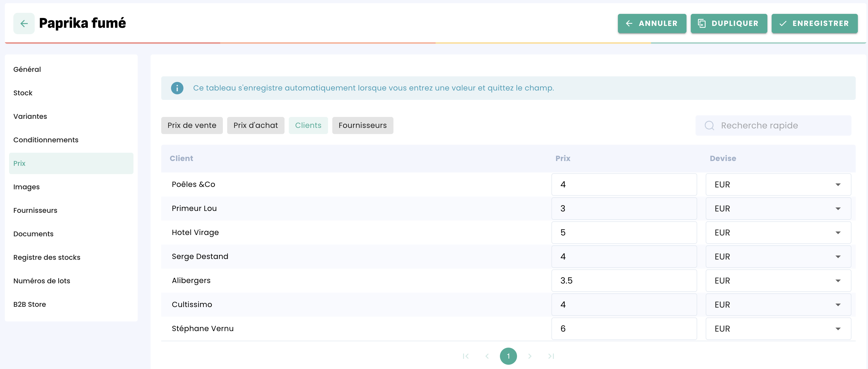Open currency dropdown for Alibergers

point(778,281)
